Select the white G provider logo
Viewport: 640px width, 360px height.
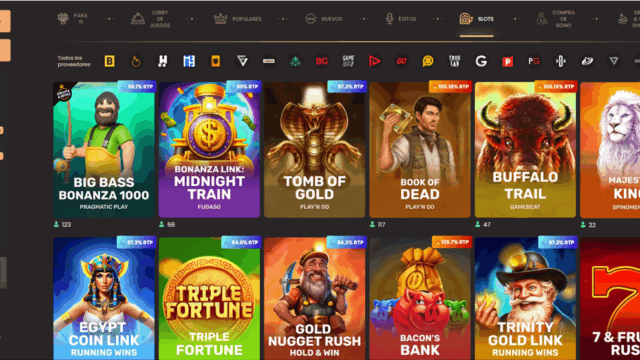[481, 61]
